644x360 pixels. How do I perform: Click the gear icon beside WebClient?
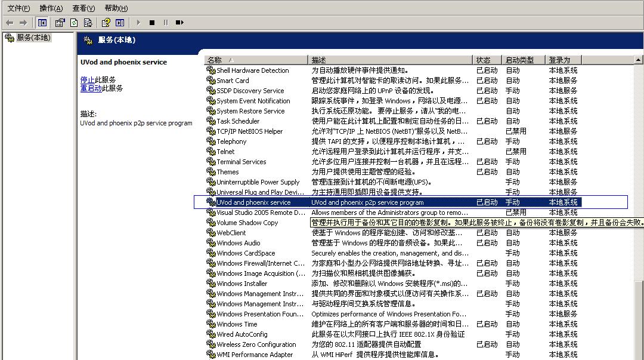click(210, 233)
